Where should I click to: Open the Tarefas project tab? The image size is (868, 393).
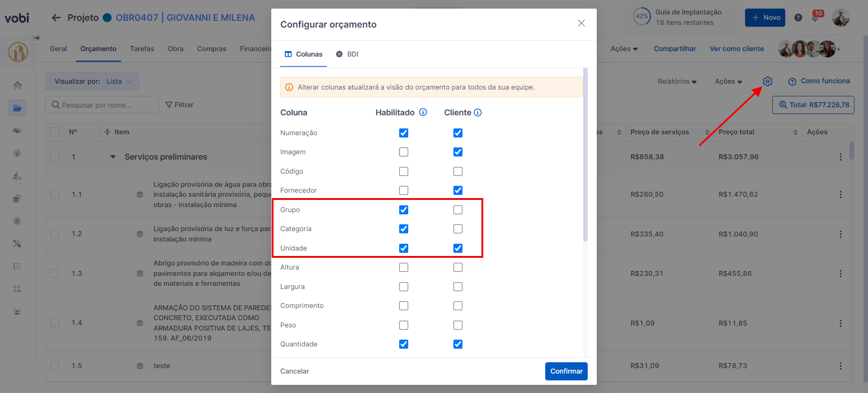point(142,49)
